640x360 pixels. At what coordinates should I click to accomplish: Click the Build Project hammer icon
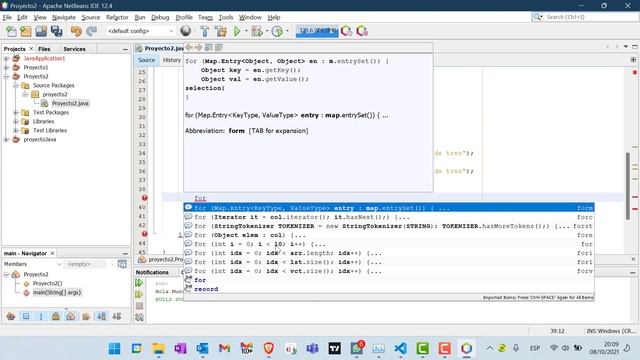(204, 31)
